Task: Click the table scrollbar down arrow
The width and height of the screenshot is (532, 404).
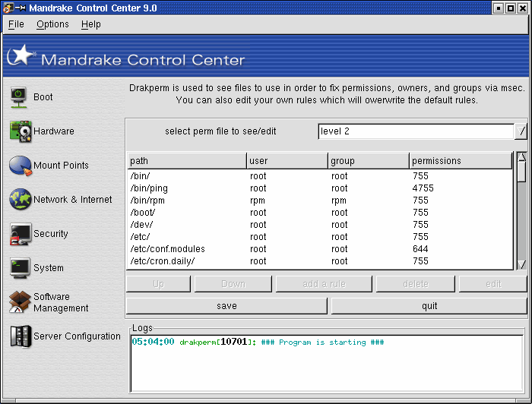Action: click(x=522, y=265)
